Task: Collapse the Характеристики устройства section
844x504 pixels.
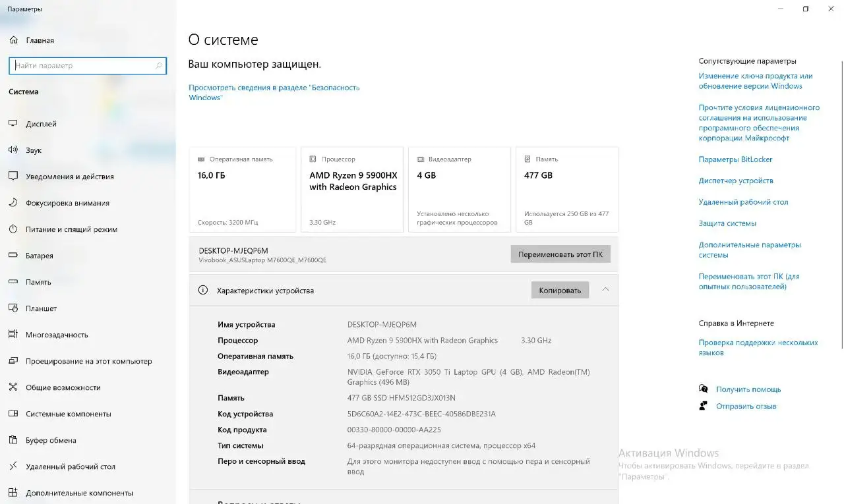Action: coord(605,290)
